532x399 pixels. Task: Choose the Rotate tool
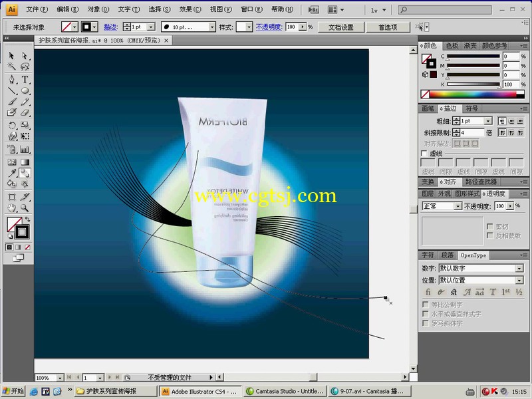pos(11,125)
